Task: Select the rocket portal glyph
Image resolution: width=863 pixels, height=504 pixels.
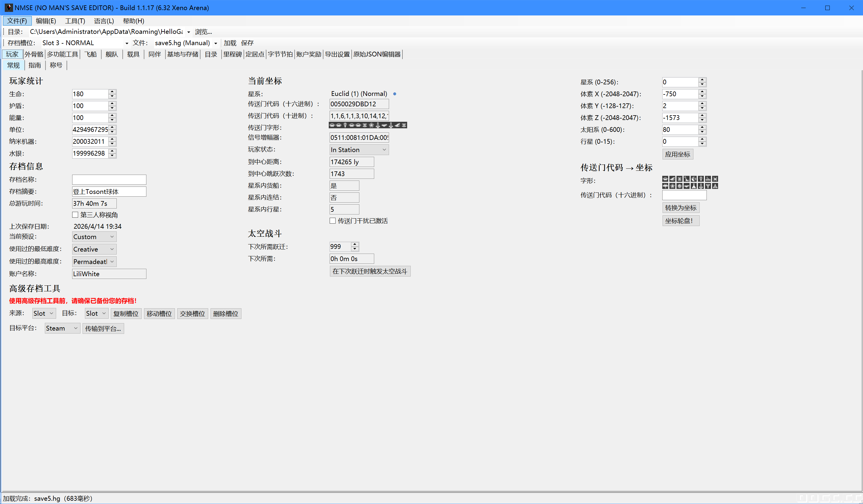Action: point(701,186)
